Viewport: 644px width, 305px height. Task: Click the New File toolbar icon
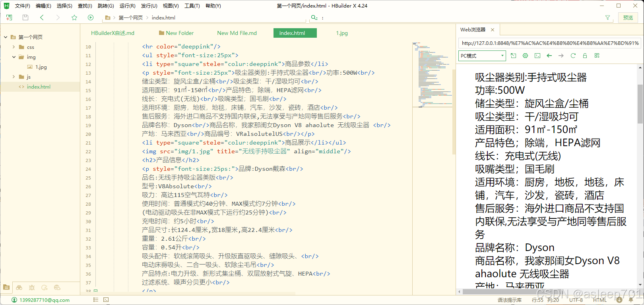pyautogui.click(x=9, y=17)
